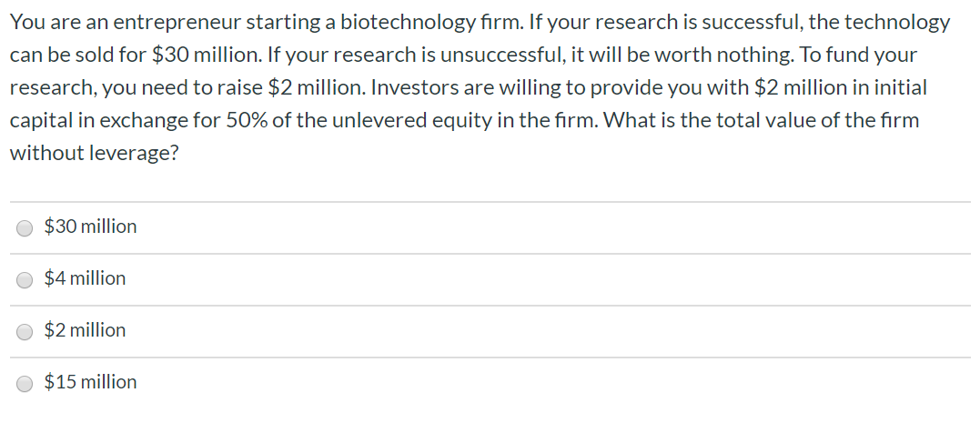The width and height of the screenshot is (980, 423).
Task: Click the "$4 million" answer option label
Action: [x=85, y=278]
